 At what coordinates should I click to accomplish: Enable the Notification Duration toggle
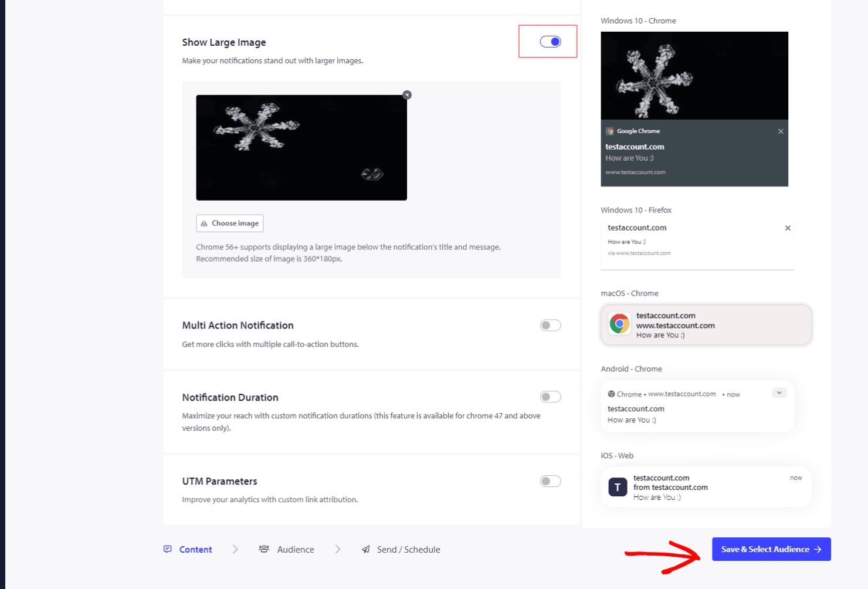[x=550, y=397]
